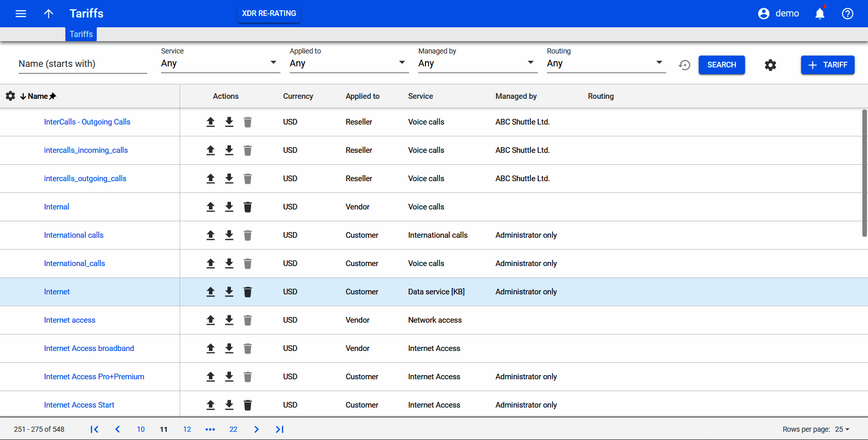Open the settings gear beside Search
The width and height of the screenshot is (868, 440).
pyautogui.click(x=770, y=65)
